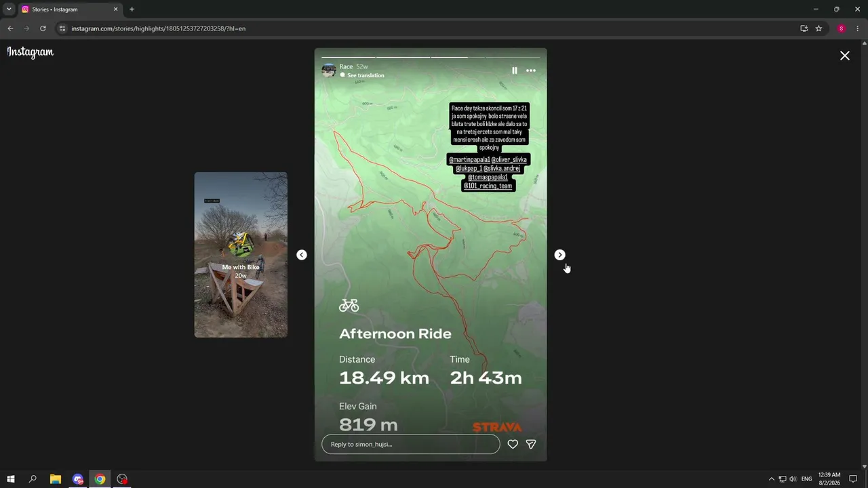
Task: Reload the Instagram page
Action: click(x=43, y=28)
